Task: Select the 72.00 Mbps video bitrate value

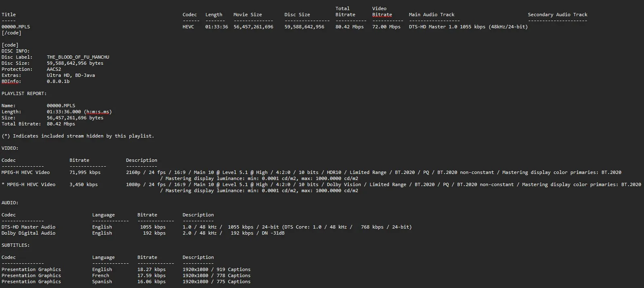Action: [386, 27]
